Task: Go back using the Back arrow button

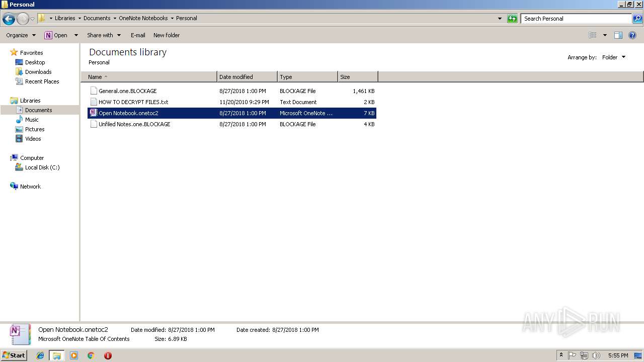Action: tap(9, 19)
